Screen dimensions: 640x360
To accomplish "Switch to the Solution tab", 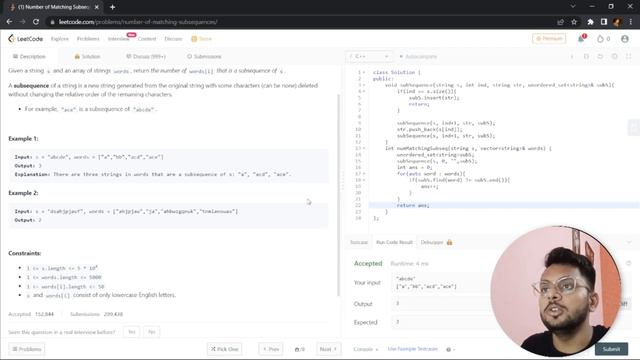I will point(87,56).
